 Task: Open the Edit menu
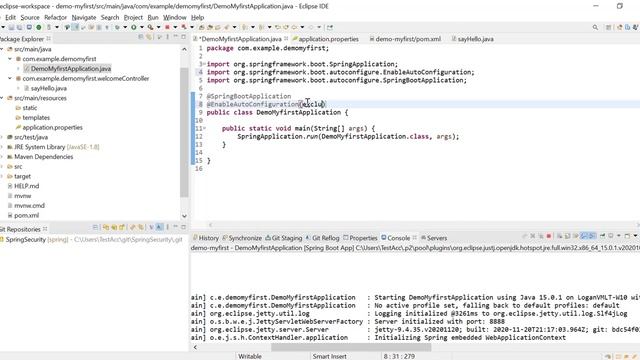10,18
